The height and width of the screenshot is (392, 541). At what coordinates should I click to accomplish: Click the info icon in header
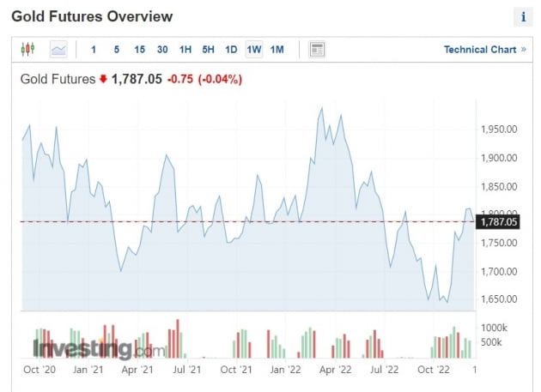[x=522, y=17]
